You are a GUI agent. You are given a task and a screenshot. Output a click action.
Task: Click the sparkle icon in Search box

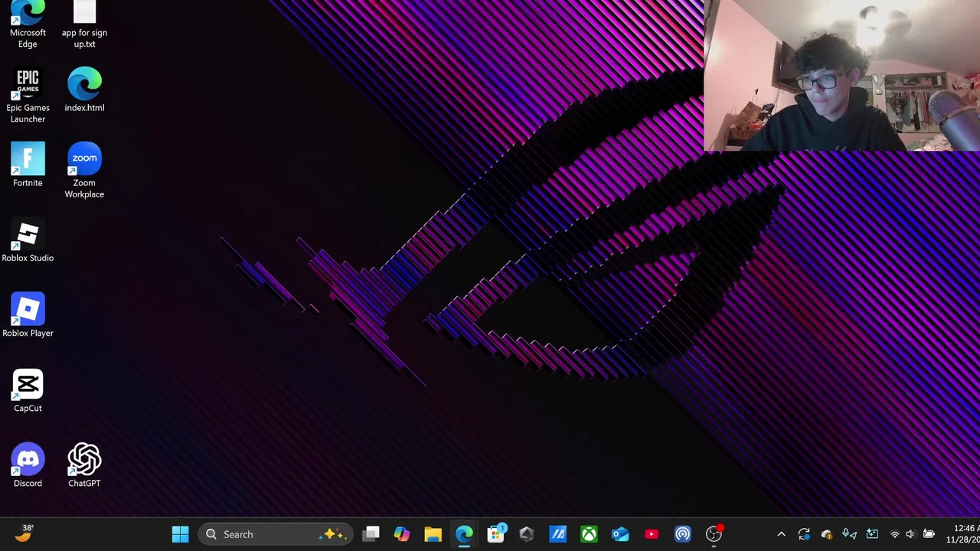(x=334, y=534)
